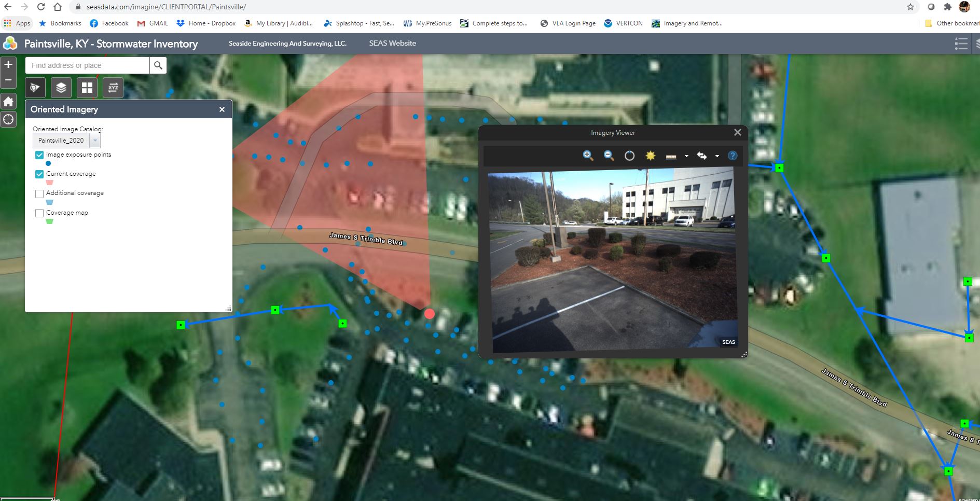Zoom in within the Imagery Viewer
Viewport: 980px width, 501px height.
tap(588, 156)
